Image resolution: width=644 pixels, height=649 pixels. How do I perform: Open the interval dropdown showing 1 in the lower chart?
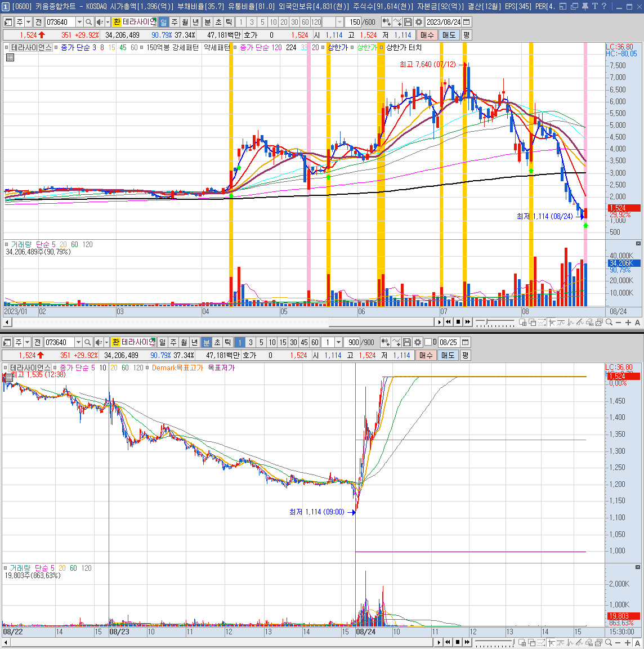338,342
